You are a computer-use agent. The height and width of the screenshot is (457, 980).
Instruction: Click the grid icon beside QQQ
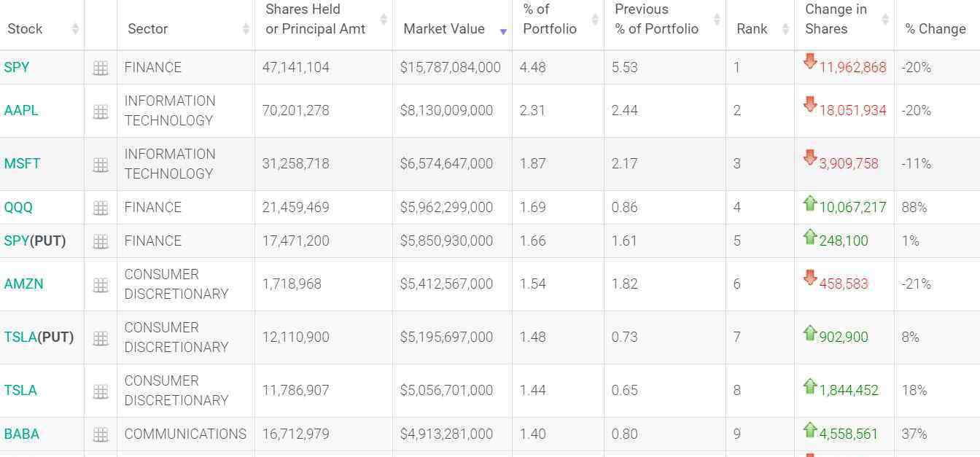click(101, 208)
